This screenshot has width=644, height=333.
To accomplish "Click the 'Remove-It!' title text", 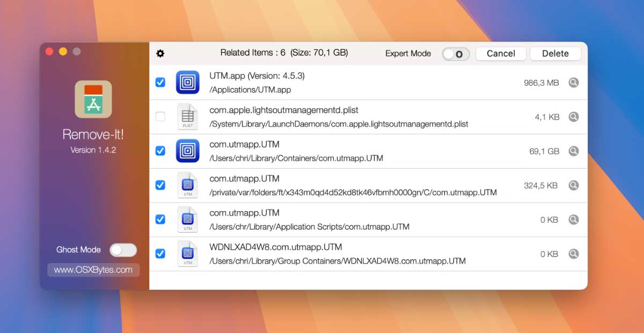I will 93,134.
